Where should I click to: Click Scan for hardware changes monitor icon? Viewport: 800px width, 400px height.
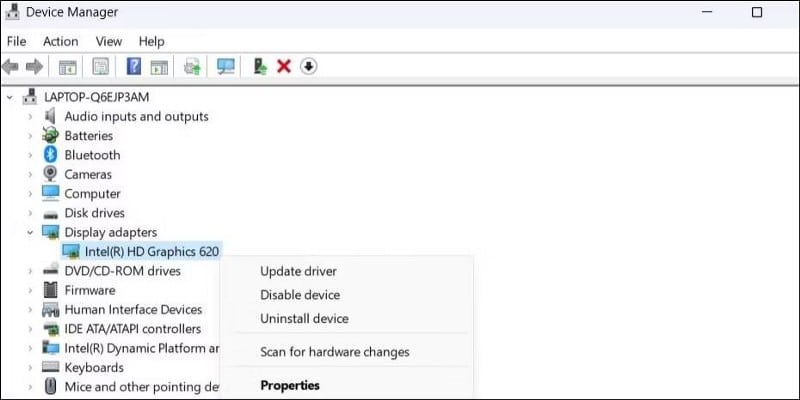coord(226,67)
